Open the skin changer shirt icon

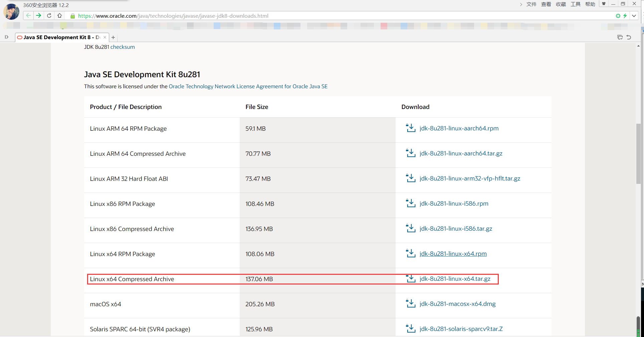[x=604, y=4]
